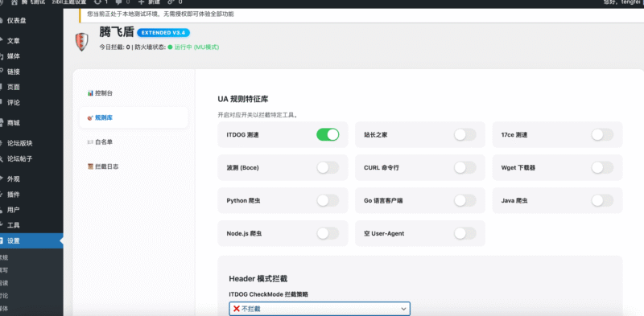Image resolution: width=644 pixels, height=316 pixels.
Task: Click the 运行中 (MU模式) status text
Action: (x=196, y=47)
